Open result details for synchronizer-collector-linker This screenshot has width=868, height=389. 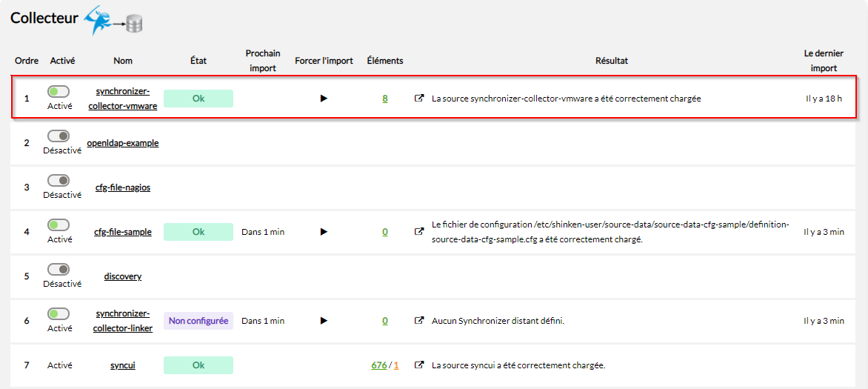419,321
